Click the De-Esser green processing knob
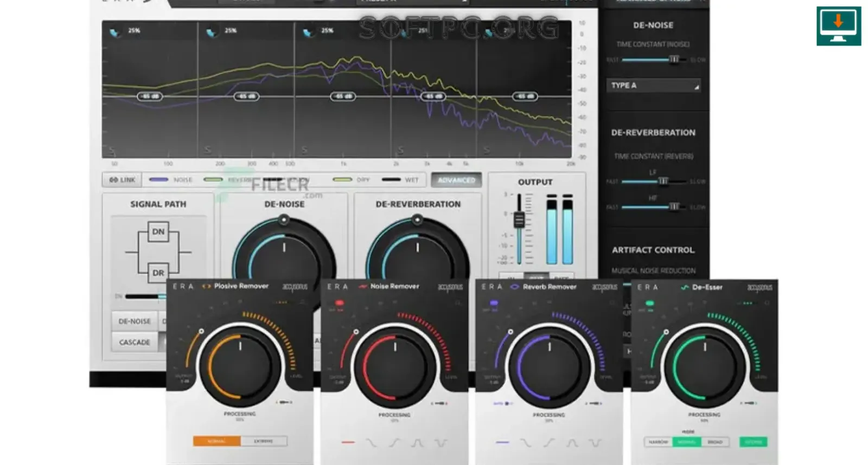This screenshot has height=465, width=868. click(x=705, y=367)
